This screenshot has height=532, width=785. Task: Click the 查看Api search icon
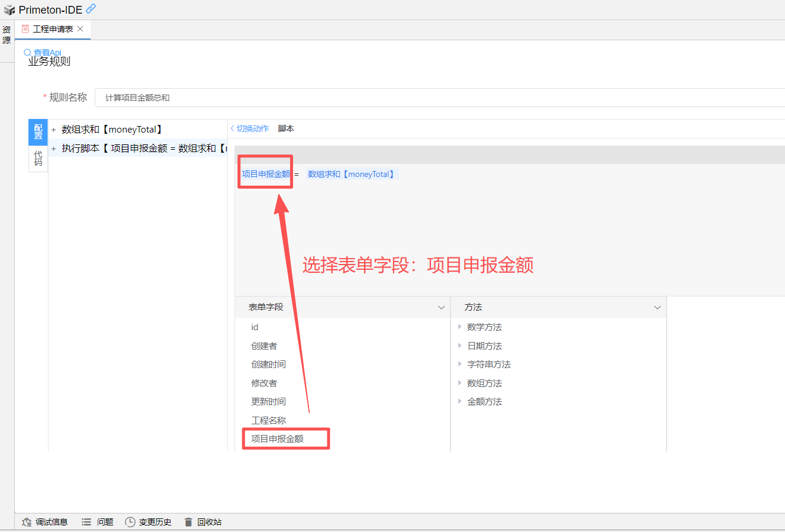point(27,53)
